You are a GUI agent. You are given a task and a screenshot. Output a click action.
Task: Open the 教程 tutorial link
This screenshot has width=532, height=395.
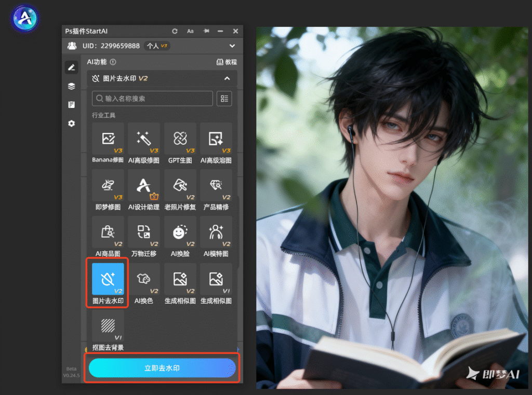(x=227, y=62)
